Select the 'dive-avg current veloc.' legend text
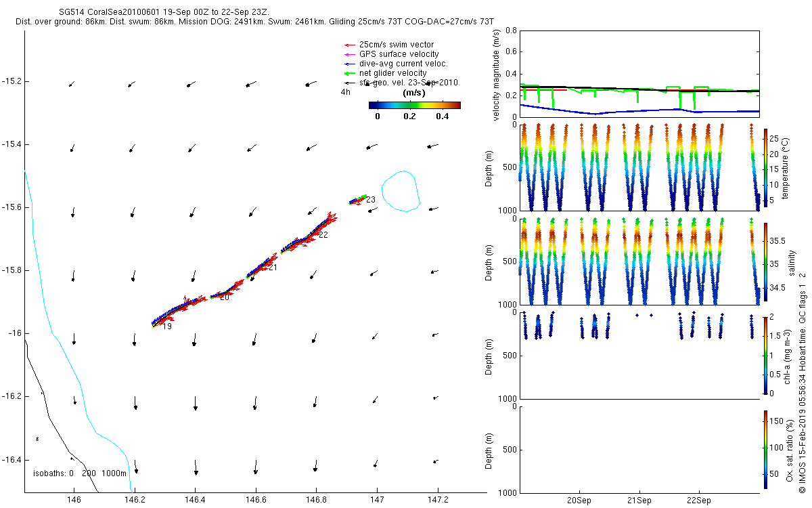The image size is (812, 508). click(404, 64)
